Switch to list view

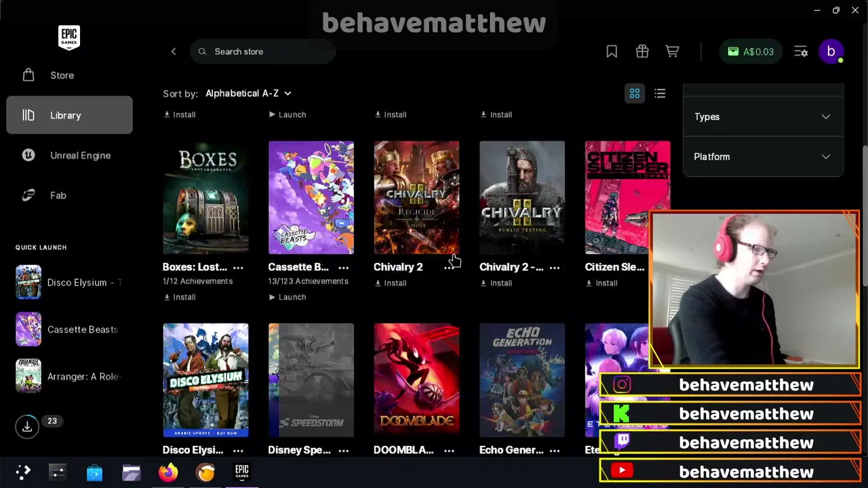click(660, 94)
